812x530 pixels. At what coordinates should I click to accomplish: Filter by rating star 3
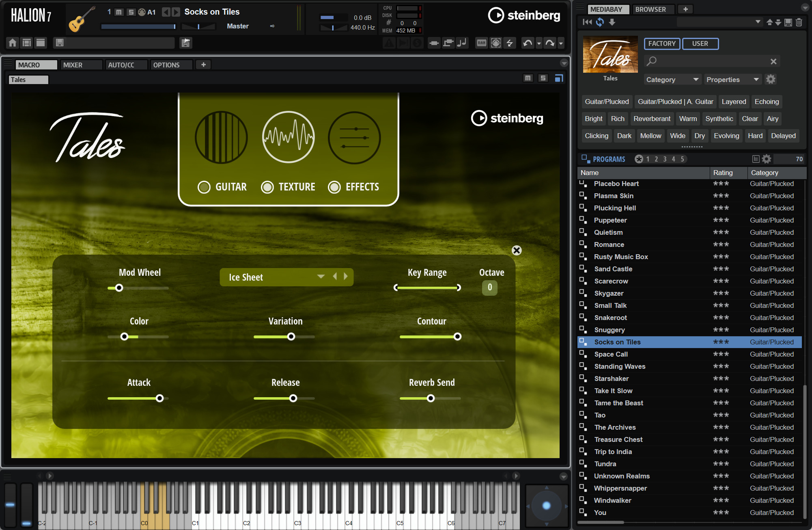(x=665, y=159)
